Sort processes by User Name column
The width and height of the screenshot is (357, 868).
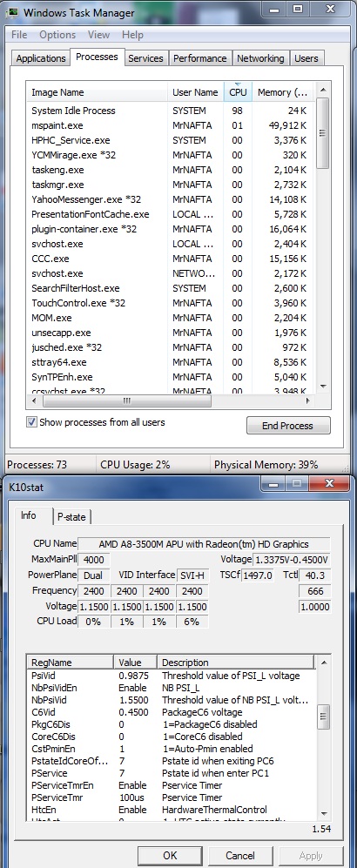click(x=195, y=92)
